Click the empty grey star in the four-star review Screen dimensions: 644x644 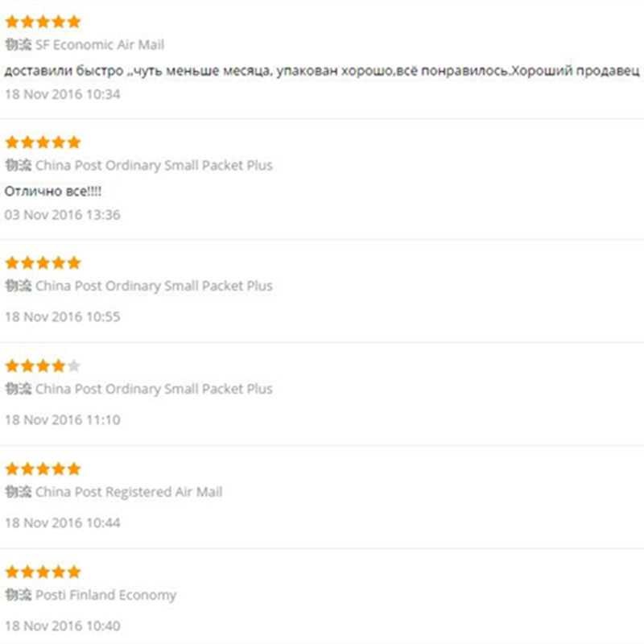point(74,366)
